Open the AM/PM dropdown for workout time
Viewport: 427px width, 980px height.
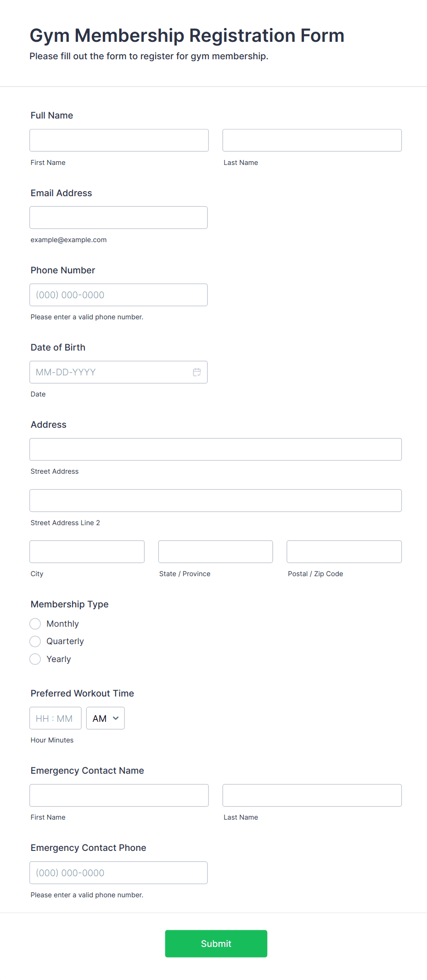click(x=105, y=718)
